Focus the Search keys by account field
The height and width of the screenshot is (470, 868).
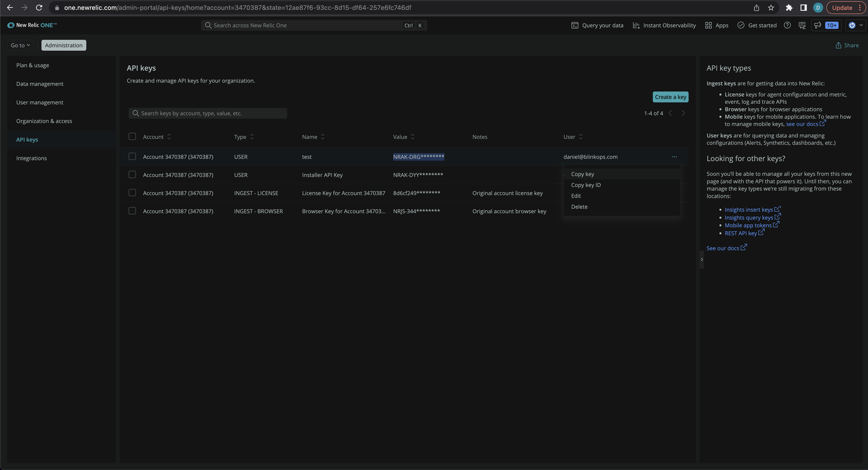pyautogui.click(x=208, y=113)
